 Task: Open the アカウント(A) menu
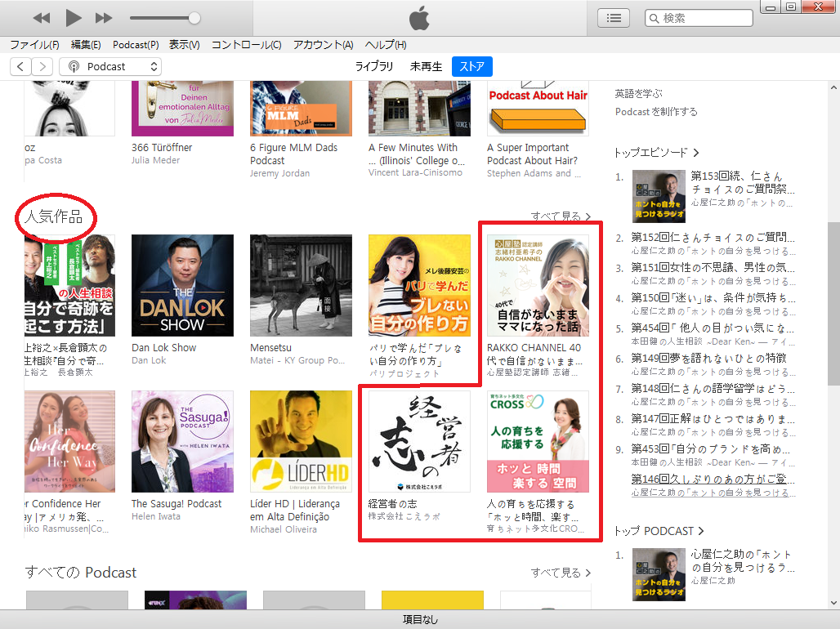(x=323, y=45)
